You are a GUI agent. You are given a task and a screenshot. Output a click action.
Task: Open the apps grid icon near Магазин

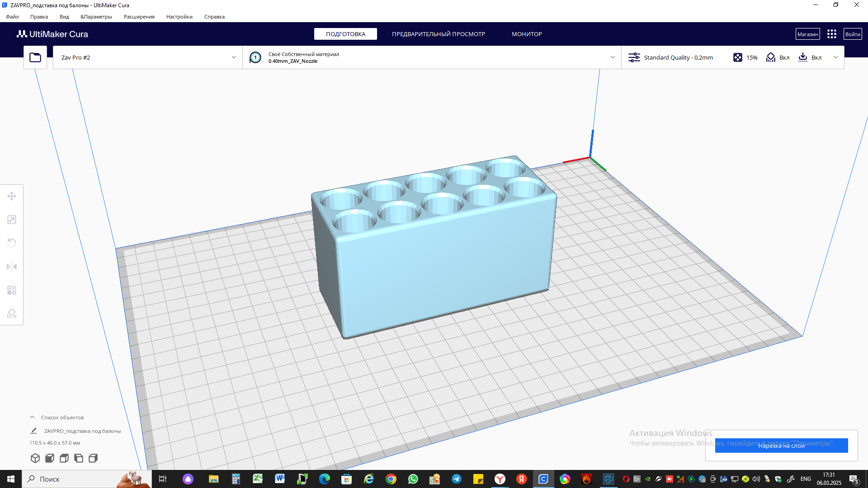click(x=831, y=34)
